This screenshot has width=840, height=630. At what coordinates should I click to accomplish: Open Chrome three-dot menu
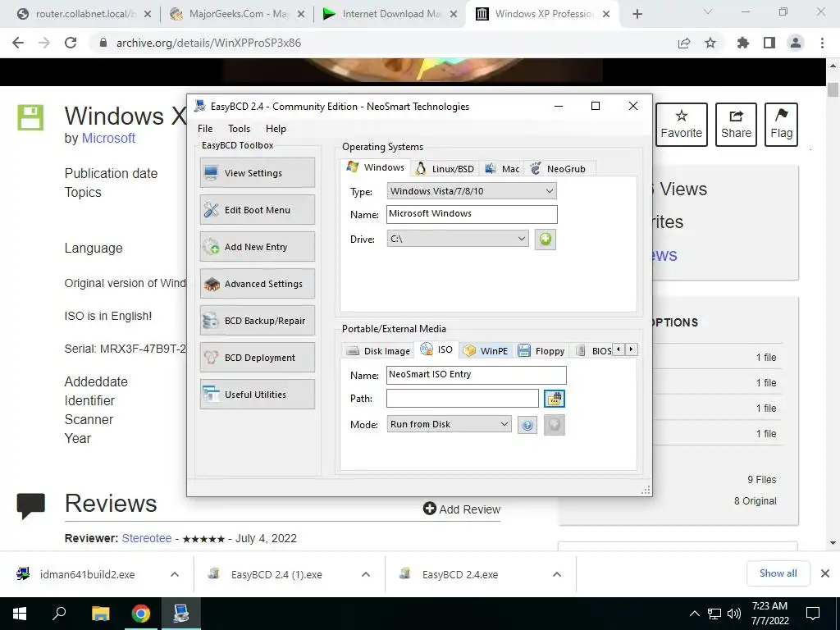tap(822, 43)
